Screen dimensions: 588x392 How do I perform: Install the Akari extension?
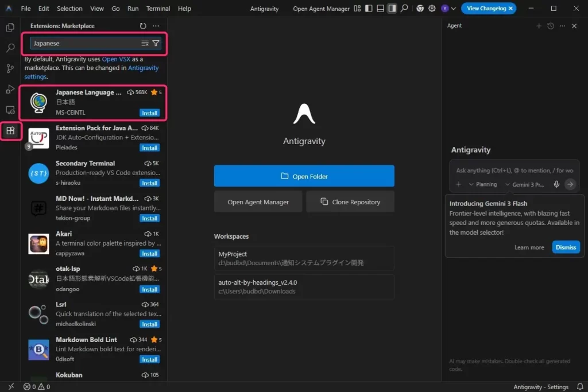149,254
